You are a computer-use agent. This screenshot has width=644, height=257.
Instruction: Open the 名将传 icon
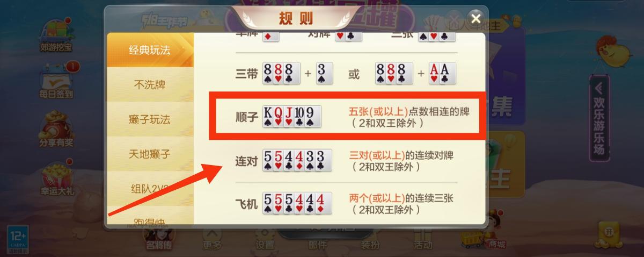coord(159,240)
